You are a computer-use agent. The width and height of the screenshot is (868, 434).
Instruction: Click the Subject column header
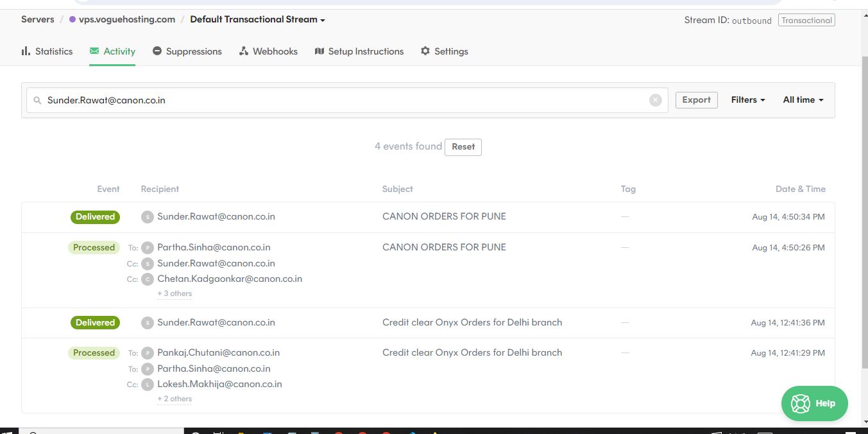(397, 189)
